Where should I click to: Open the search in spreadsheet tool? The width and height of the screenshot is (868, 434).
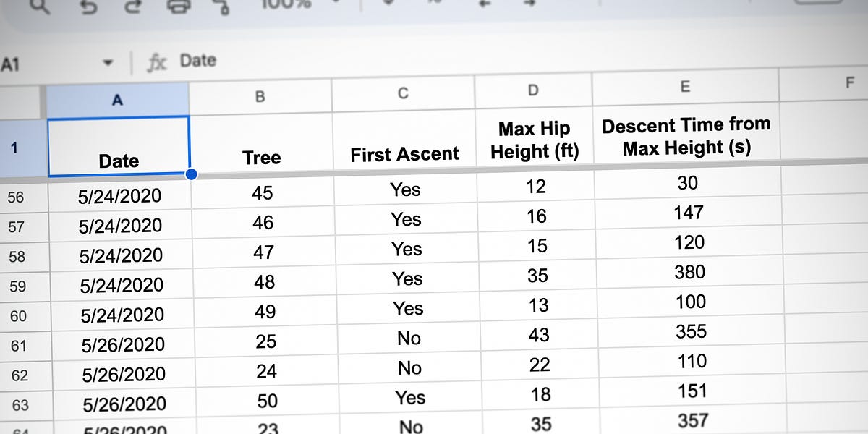point(40,7)
